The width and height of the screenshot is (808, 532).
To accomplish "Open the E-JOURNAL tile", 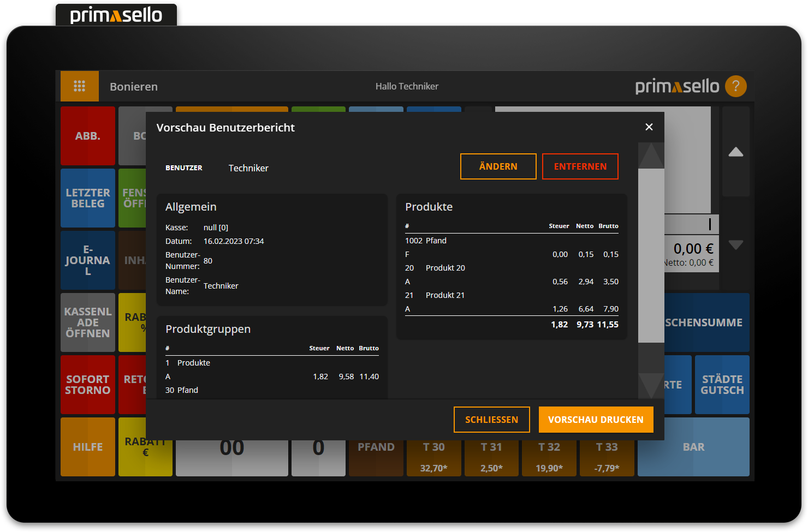I will tap(88, 260).
